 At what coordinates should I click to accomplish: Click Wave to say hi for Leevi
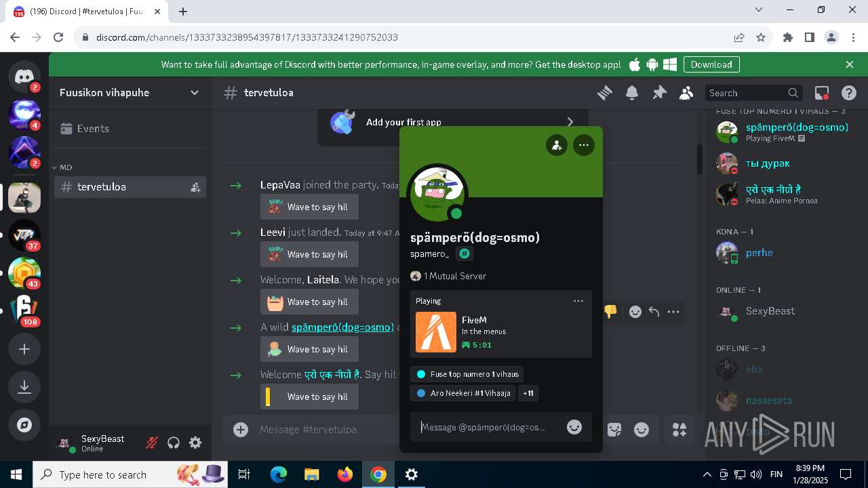[x=309, y=254]
